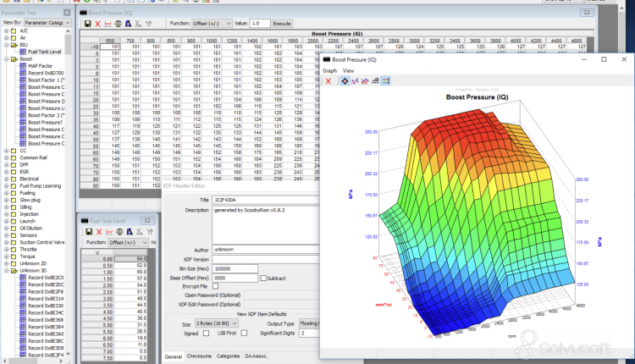Click X-axis icon in Boost Pressure table toolbar

tap(138, 24)
